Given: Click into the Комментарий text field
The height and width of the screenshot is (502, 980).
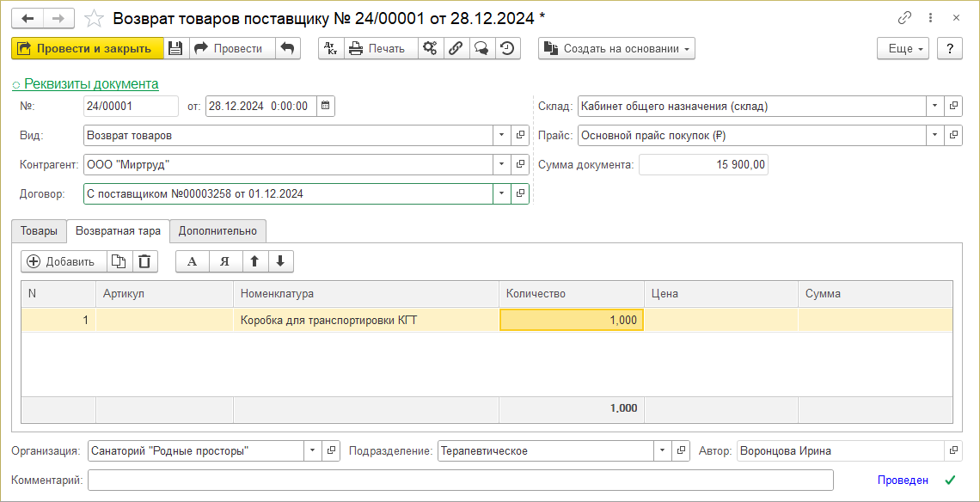Looking at the screenshot, I should [460, 481].
